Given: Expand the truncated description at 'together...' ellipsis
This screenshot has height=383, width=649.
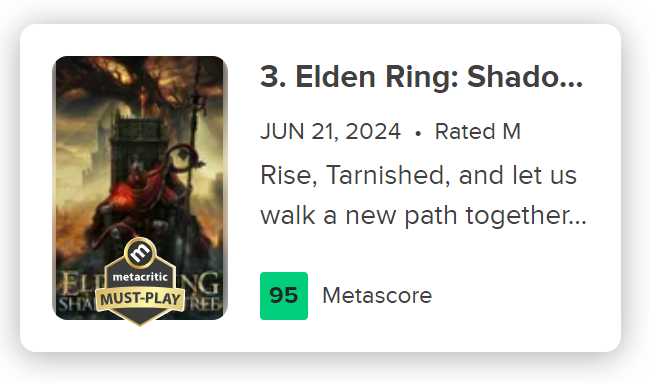Looking at the screenshot, I should [x=578, y=222].
